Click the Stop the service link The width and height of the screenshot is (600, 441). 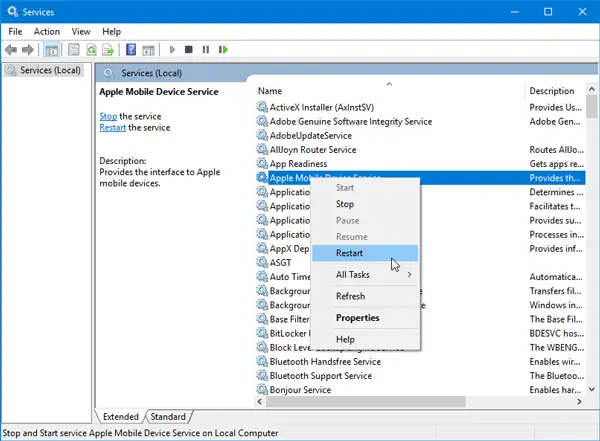point(108,116)
